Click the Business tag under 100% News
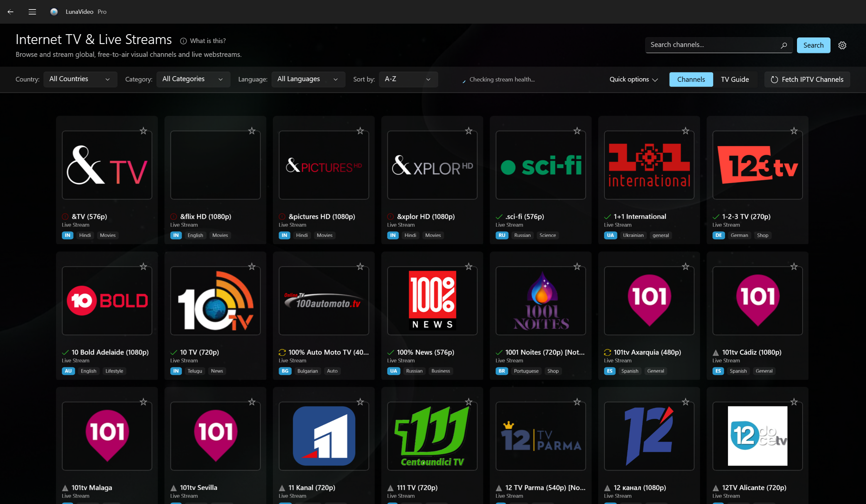Screen dimensions: 866x504 coord(441,371)
